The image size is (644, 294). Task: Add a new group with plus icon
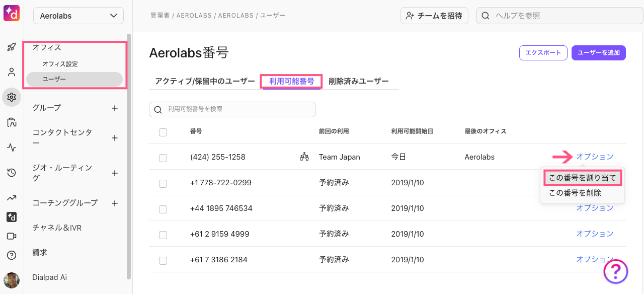point(115,108)
